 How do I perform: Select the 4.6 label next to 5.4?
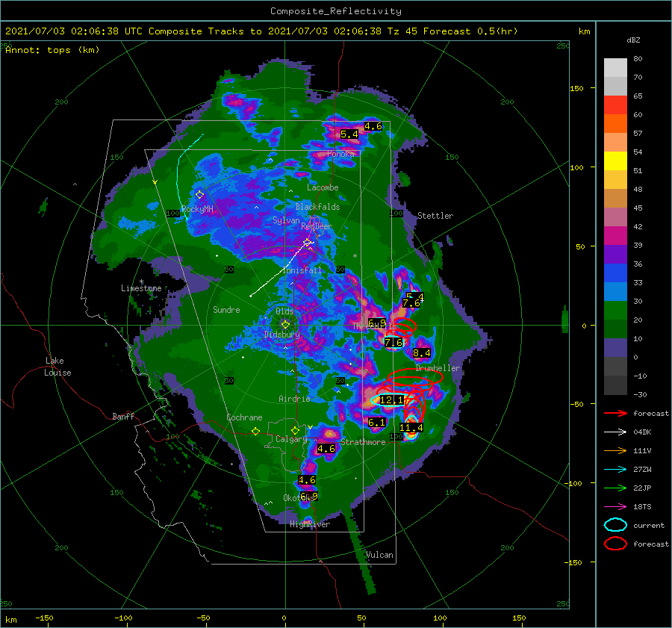(x=373, y=126)
